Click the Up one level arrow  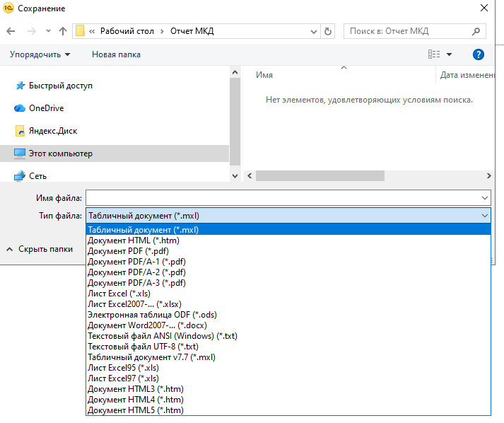tap(63, 31)
